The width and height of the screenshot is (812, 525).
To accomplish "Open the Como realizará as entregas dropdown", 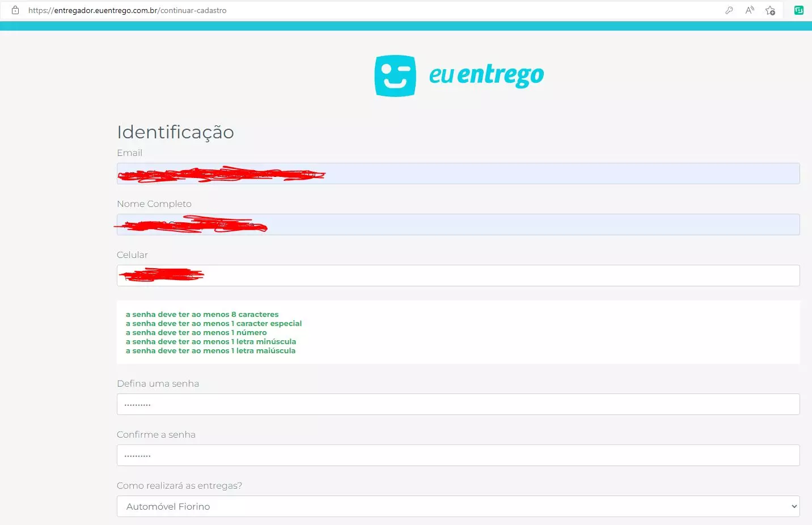I will click(458, 506).
